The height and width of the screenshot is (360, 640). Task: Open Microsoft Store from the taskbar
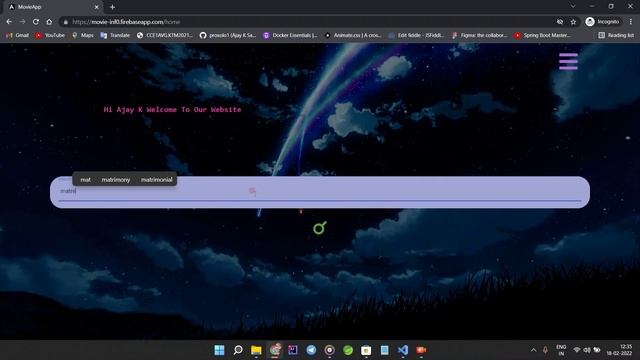click(x=366, y=350)
